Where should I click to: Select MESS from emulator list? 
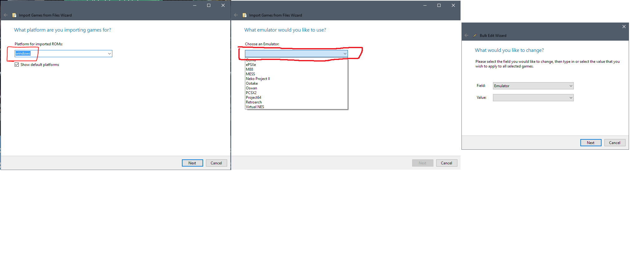tap(296, 74)
